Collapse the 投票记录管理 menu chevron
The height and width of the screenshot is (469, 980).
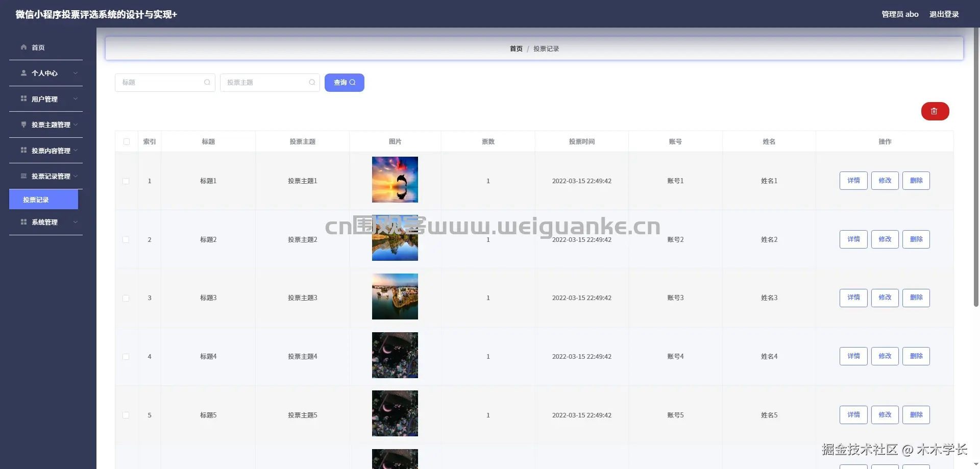(x=76, y=176)
